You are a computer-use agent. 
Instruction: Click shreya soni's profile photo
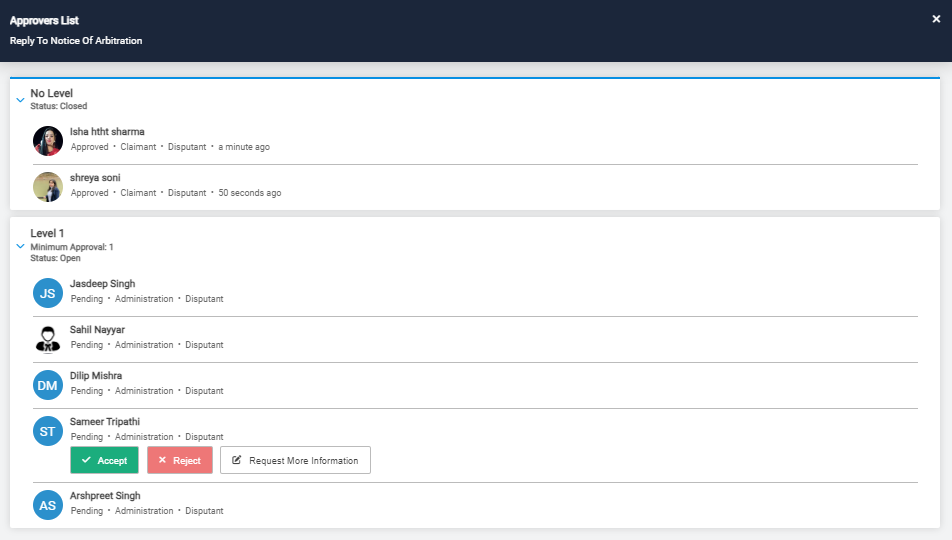(x=48, y=187)
